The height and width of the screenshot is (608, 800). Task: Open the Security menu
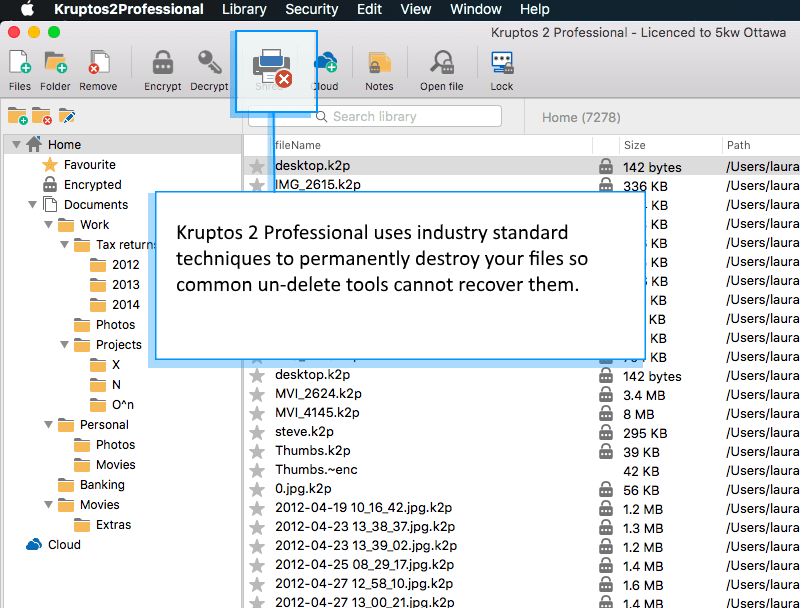coord(311,9)
